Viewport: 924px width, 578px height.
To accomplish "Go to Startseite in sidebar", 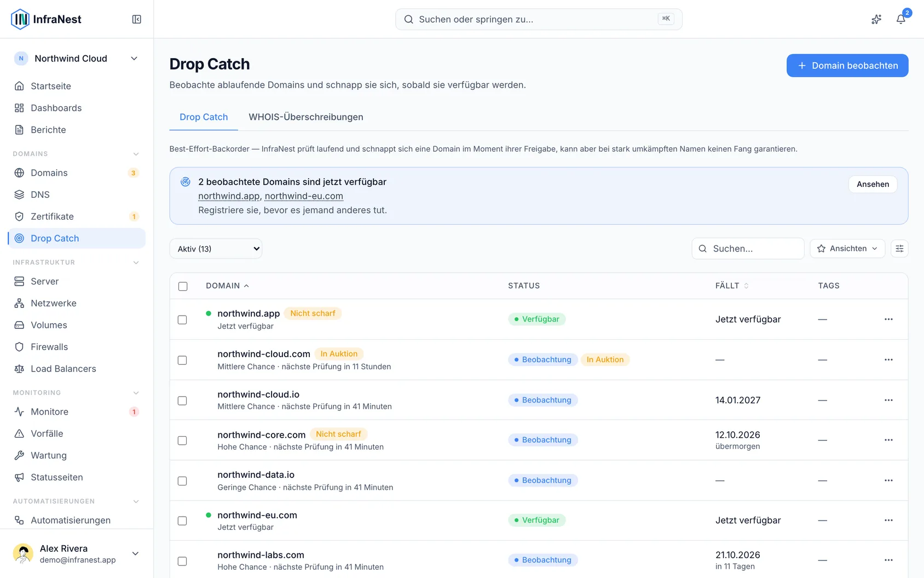I will tap(77, 86).
